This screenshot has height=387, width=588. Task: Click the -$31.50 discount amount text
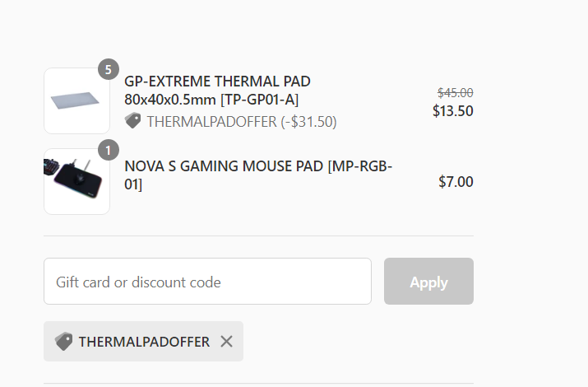[x=308, y=122]
